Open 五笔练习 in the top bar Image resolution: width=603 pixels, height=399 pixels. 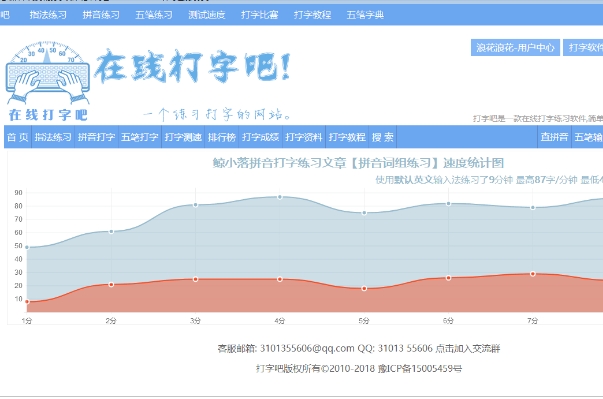(153, 15)
